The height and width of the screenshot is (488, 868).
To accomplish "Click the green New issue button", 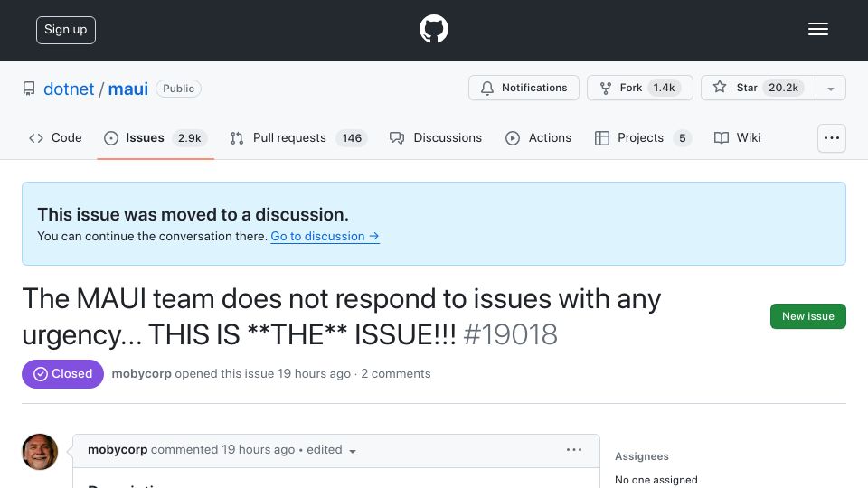I will click(x=807, y=316).
